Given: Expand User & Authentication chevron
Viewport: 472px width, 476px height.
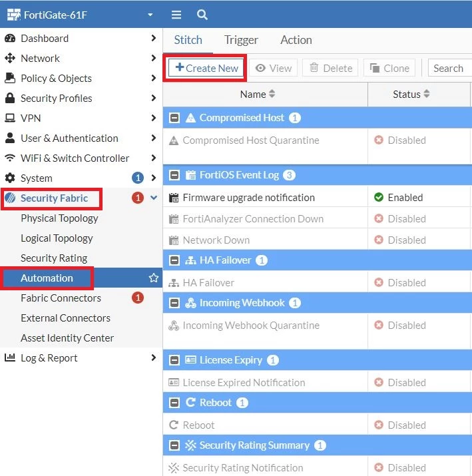Looking at the screenshot, I should click(x=154, y=138).
